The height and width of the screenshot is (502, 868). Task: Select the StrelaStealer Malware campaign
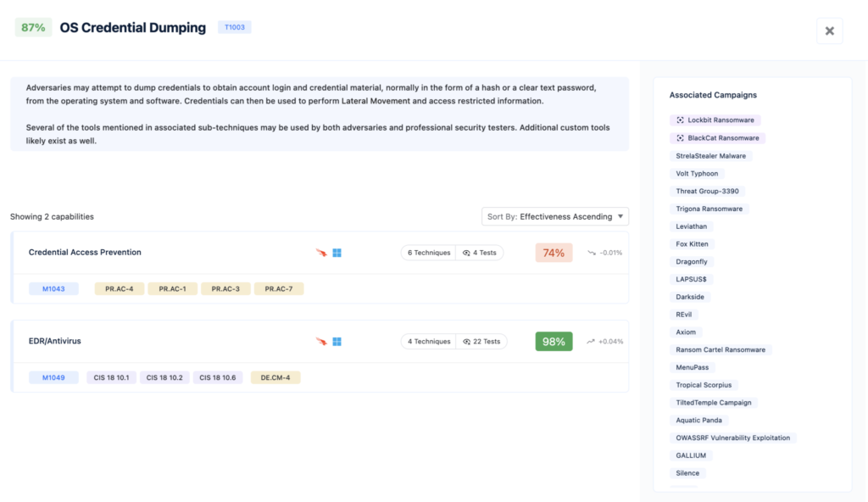click(x=711, y=156)
